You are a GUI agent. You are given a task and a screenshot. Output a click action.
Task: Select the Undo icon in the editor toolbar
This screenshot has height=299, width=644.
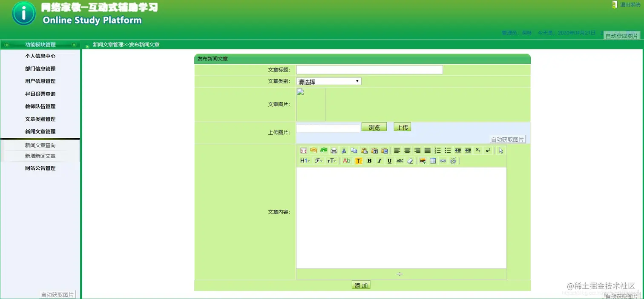point(313,150)
